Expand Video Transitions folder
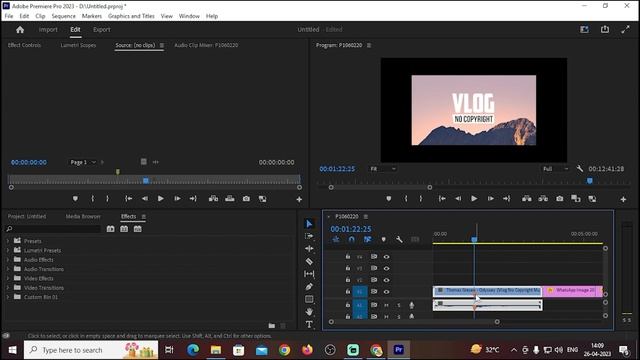 click(x=8, y=288)
